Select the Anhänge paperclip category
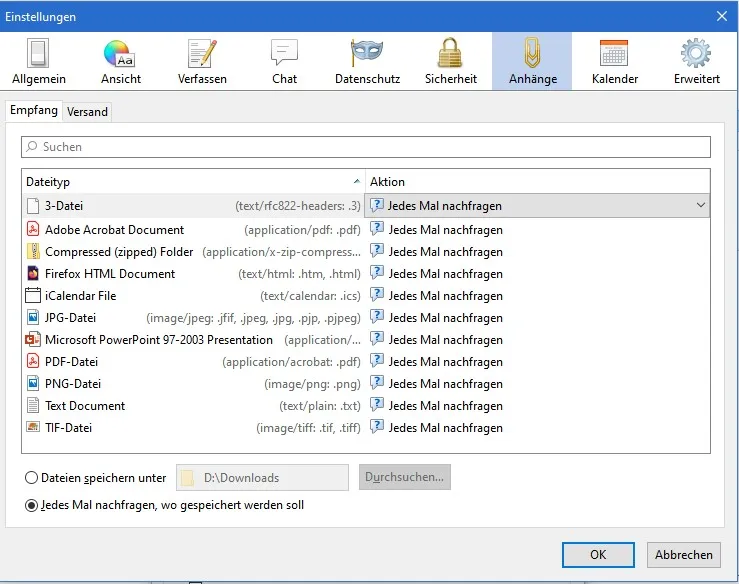This screenshot has width=739, height=584. click(x=533, y=61)
